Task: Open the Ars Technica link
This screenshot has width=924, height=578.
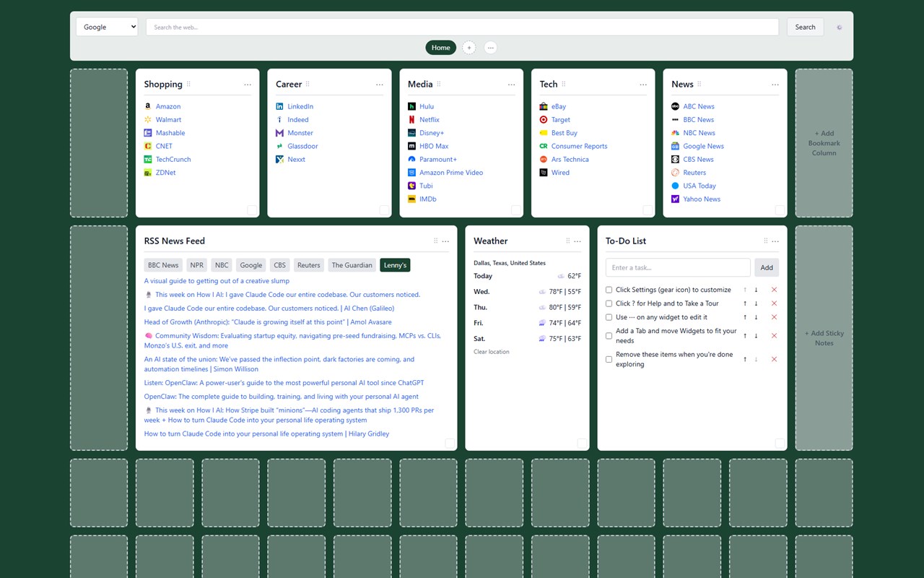Action: 570,160
